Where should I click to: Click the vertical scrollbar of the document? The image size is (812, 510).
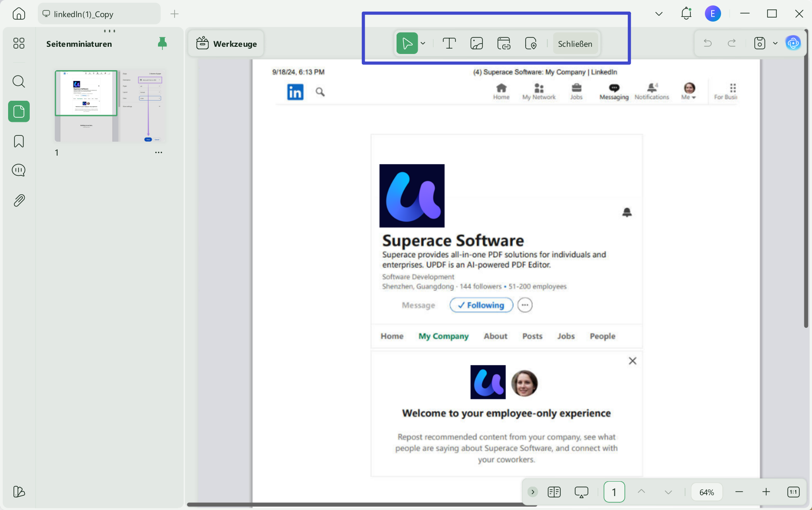[x=806, y=179]
